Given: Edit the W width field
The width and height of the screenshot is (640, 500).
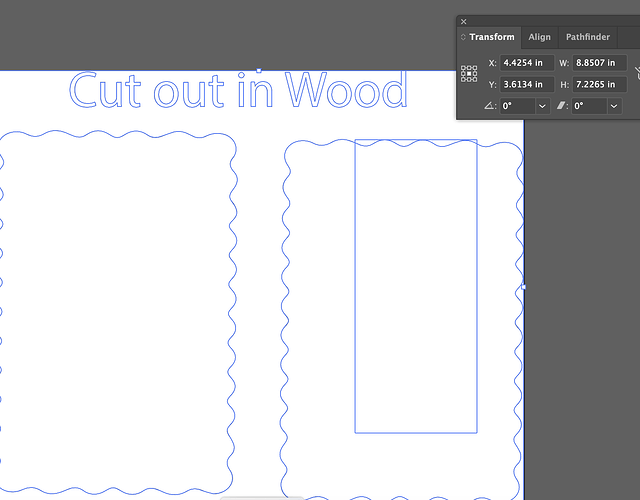Looking at the screenshot, I should pyautogui.click(x=599, y=63).
